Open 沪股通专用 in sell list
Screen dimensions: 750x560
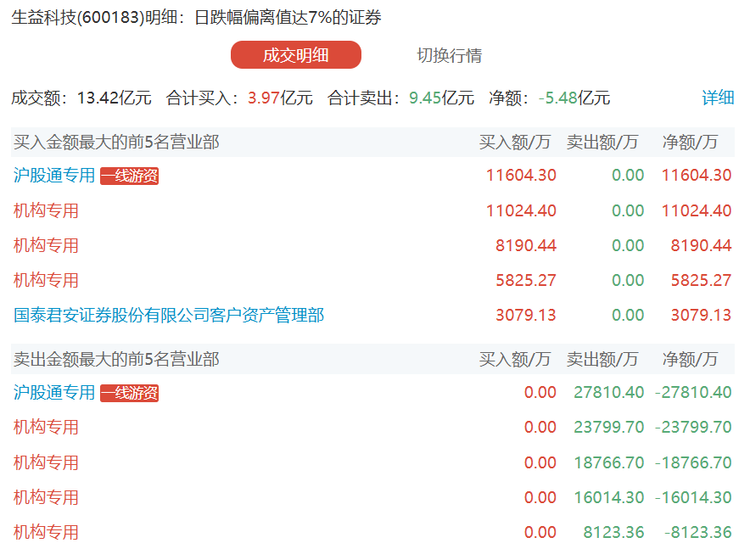pos(54,392)
